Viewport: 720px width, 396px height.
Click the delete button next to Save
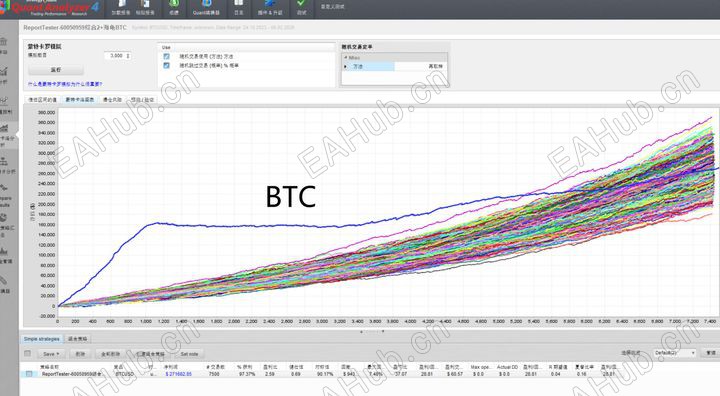point(80,354)
